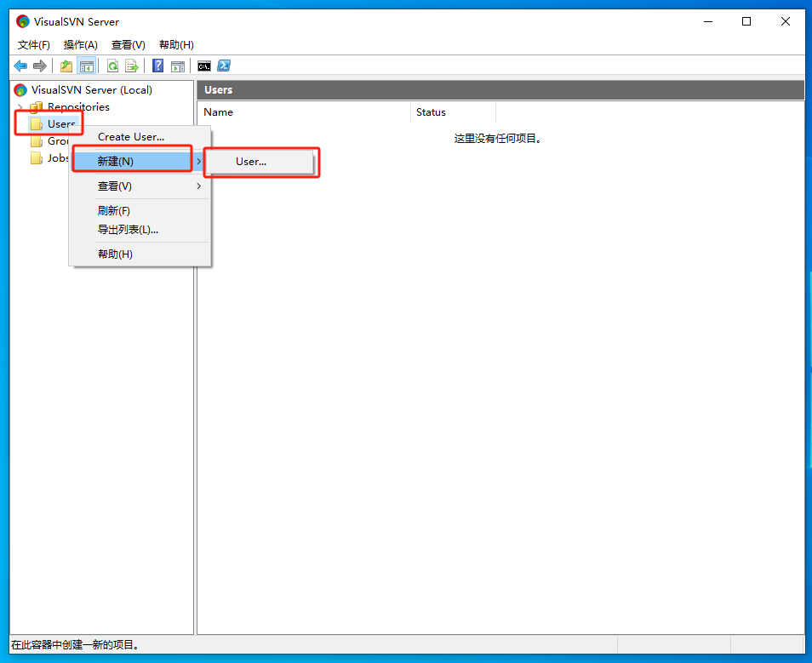The image size is (812, 663).
Task: Click the Repositories database icon in the tree
Action: [37, 107]
